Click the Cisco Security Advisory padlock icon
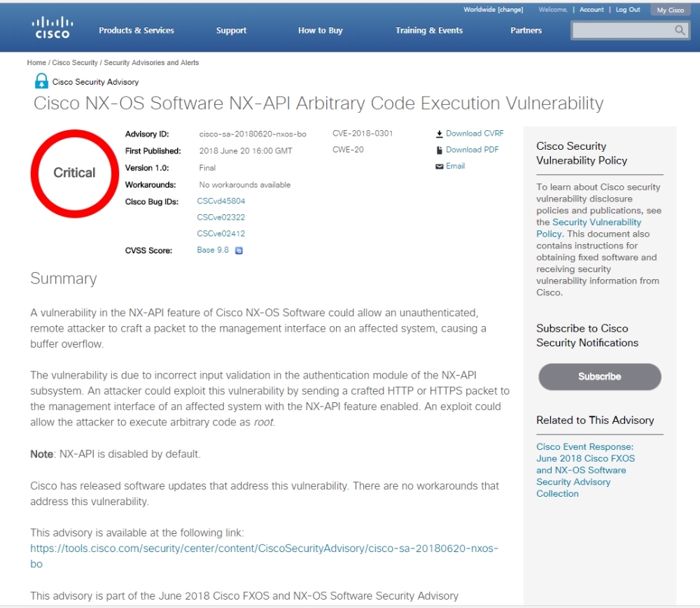The height and width of the screenshot is (608, 700). (x=41, y=80)
